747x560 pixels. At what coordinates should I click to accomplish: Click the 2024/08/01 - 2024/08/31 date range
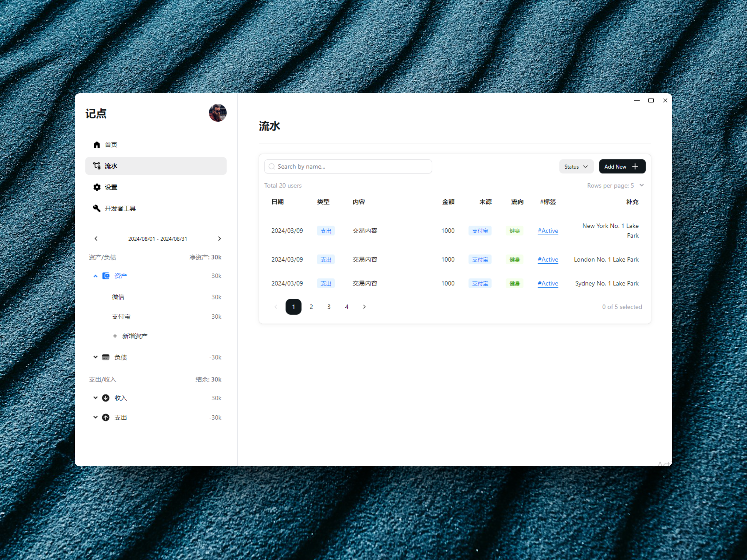coord(158,239)
